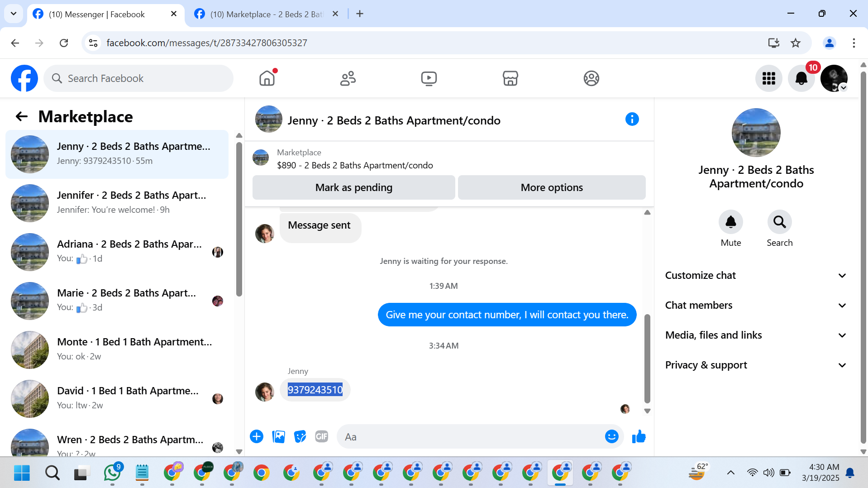Screen dimensions: 868x488
Task: View site information icon in address bar
Action: pos(93,43)
